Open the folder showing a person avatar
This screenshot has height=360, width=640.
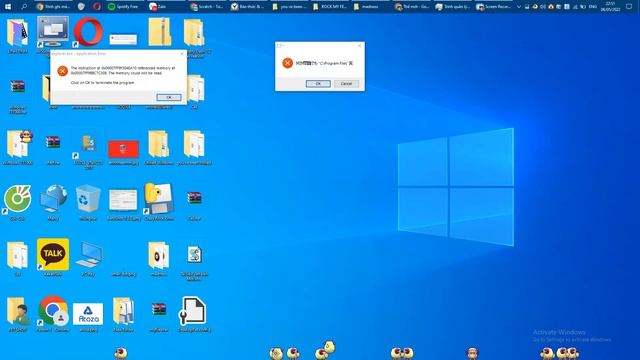18,311
